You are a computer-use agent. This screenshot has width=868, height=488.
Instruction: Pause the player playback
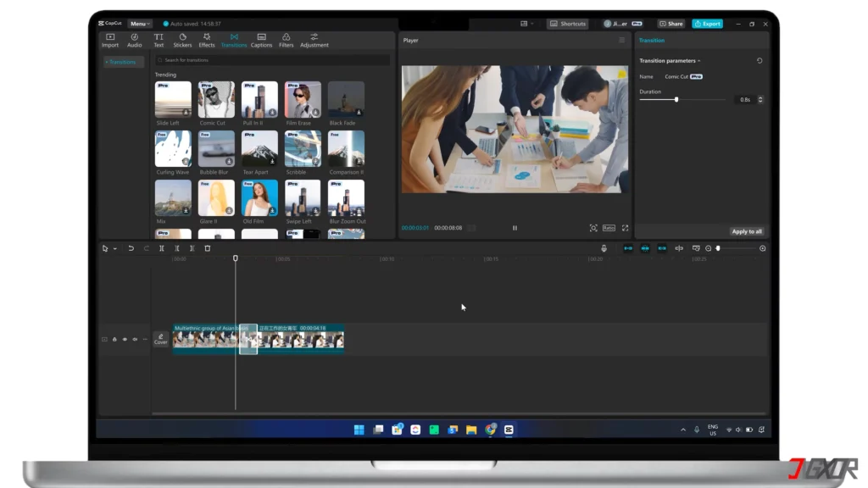[515, 228]
